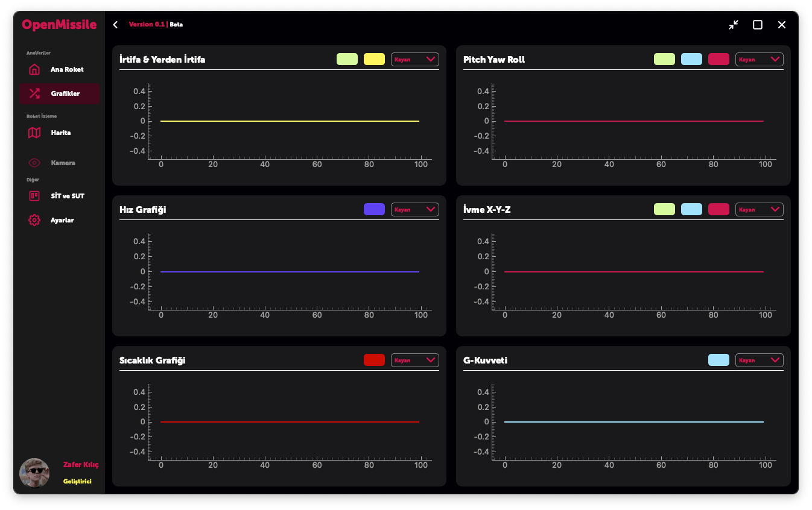Expand the Kayan dropdown in G-Kuvveti panel
812x510 pixels.
[x=759, y=360]
